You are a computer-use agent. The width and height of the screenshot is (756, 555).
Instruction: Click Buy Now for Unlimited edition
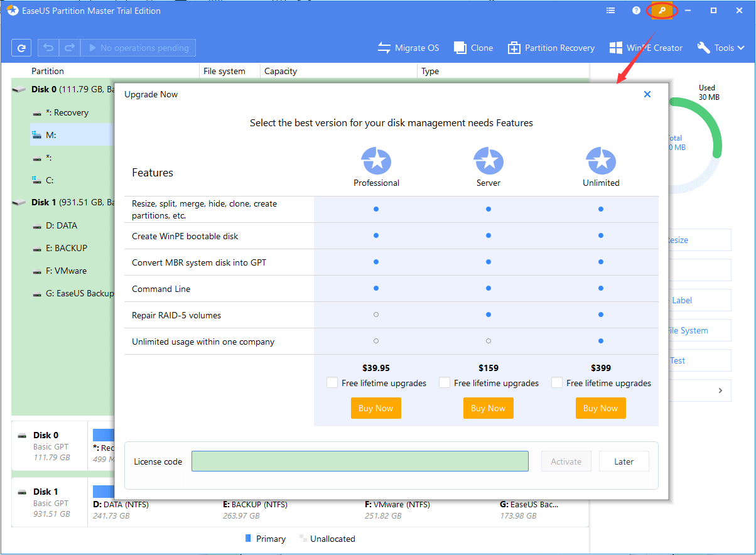pyautogui.click(x=601, y=408)
